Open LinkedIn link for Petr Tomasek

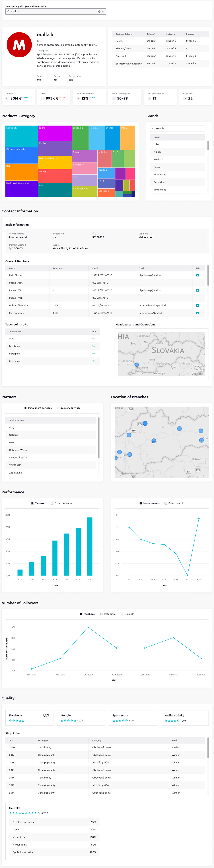(x=197, y=313)
